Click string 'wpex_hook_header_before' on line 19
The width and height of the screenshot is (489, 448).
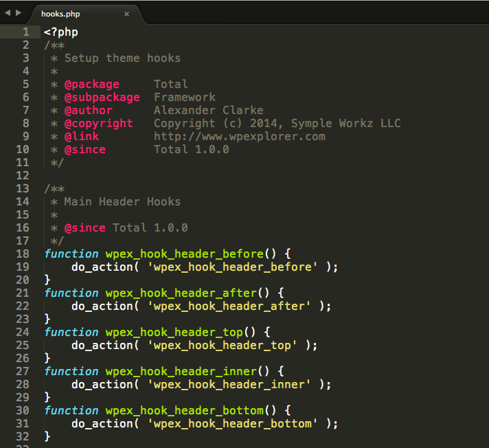click(x=233, y=267)
